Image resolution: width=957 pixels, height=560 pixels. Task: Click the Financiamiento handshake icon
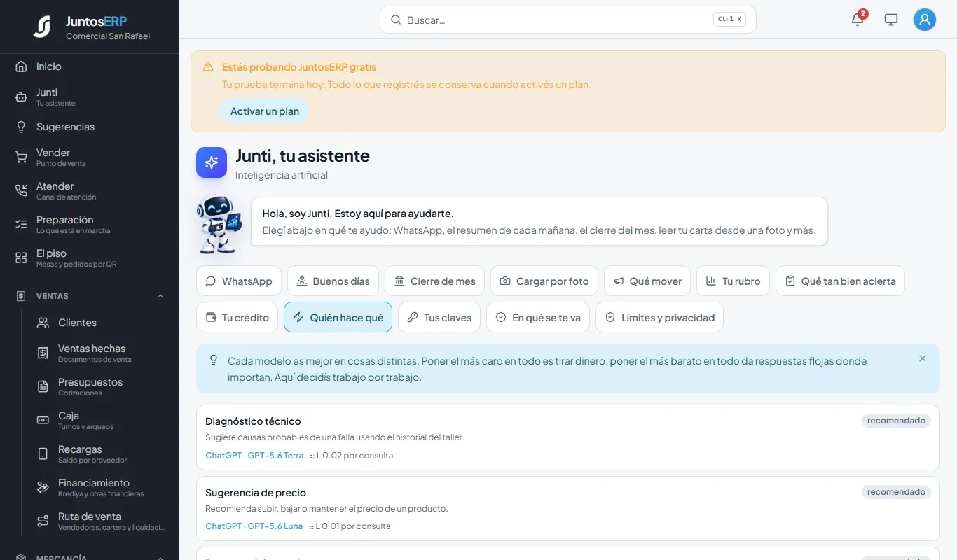(x=43, y=488)
